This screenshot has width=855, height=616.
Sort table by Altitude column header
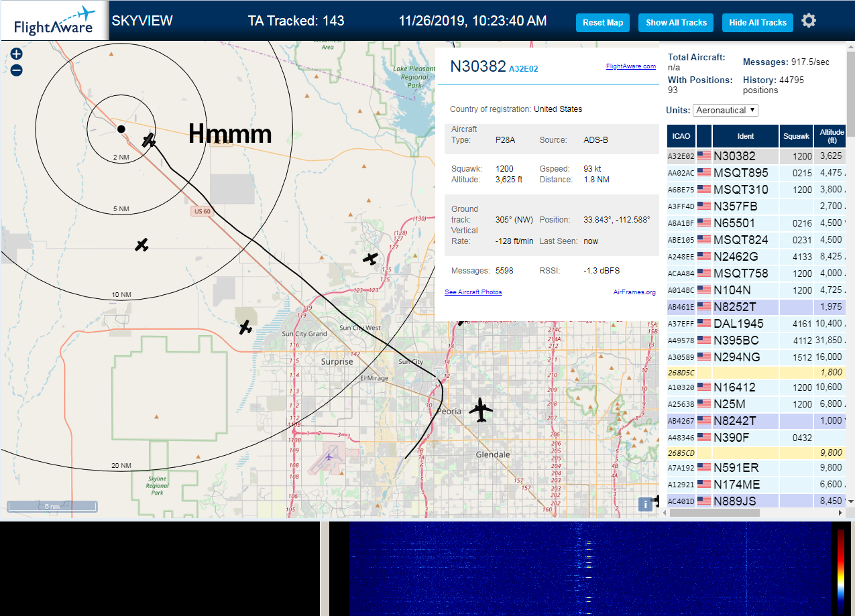[x=830, y=136]
